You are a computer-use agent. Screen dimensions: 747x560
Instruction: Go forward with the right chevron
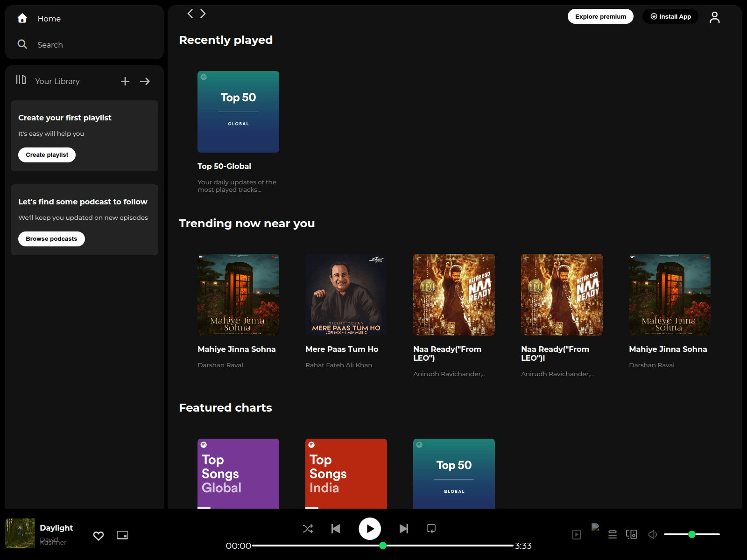tap(203, 14)
